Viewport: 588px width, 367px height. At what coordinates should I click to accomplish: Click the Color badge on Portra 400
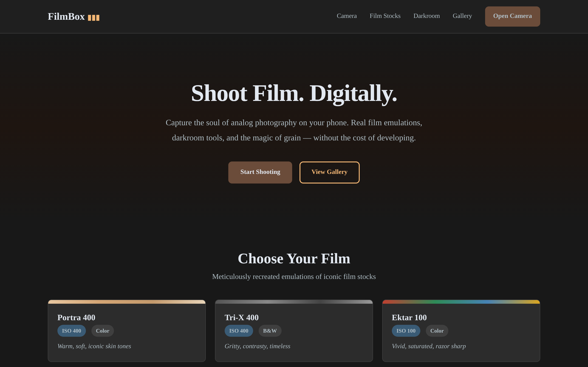102,331
